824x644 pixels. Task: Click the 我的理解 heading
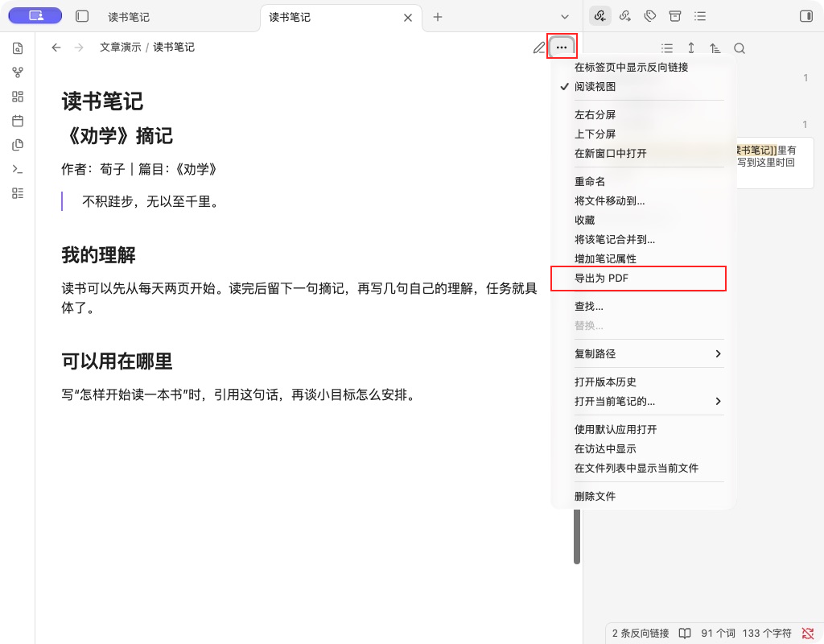pyautogui.click(x=99, y=255)
